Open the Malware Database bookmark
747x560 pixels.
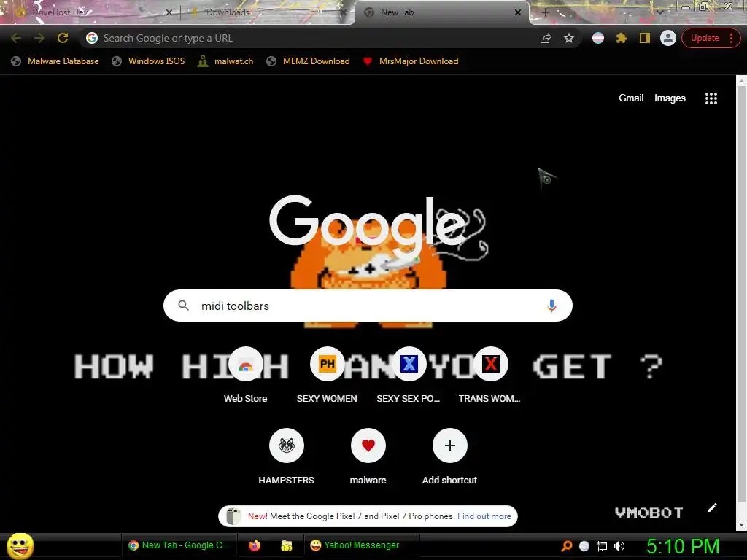point(55,61)
